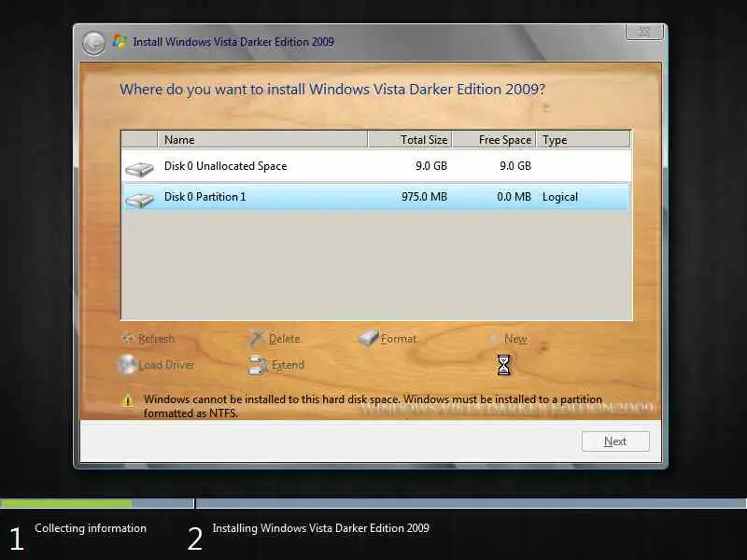
Task: Sort by Total Size column header
Action: pyautogui.click(x=410, y=139)
